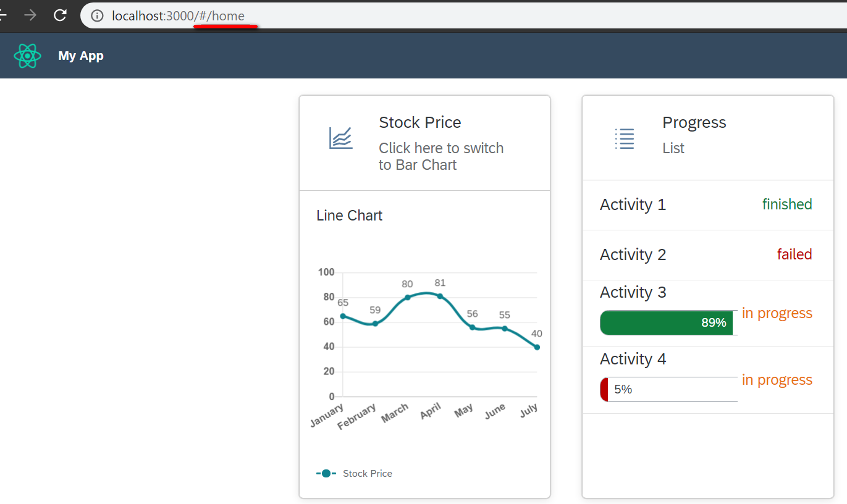
Task: Click the line chart icon on Stock Price card
Action: (340, 138)
